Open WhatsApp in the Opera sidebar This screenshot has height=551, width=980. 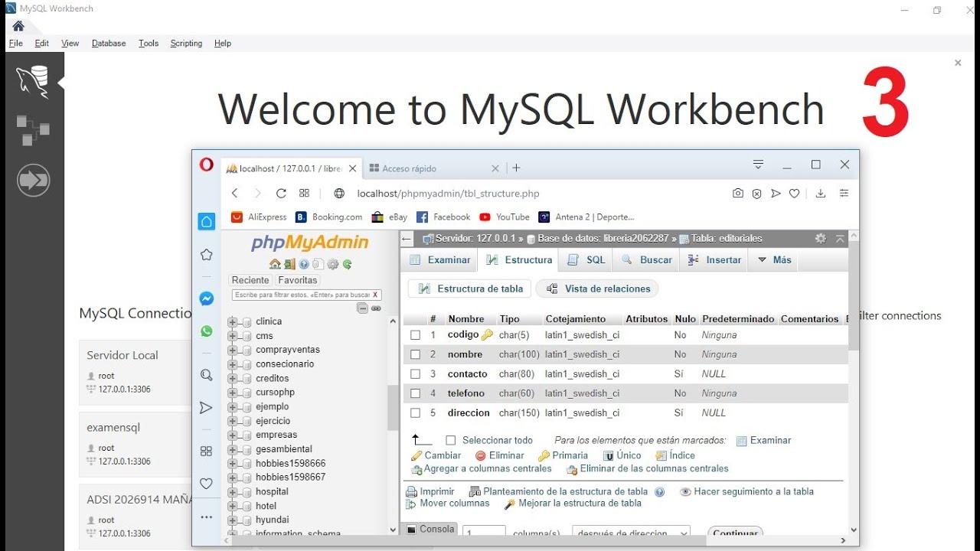[x=206, y=331]
